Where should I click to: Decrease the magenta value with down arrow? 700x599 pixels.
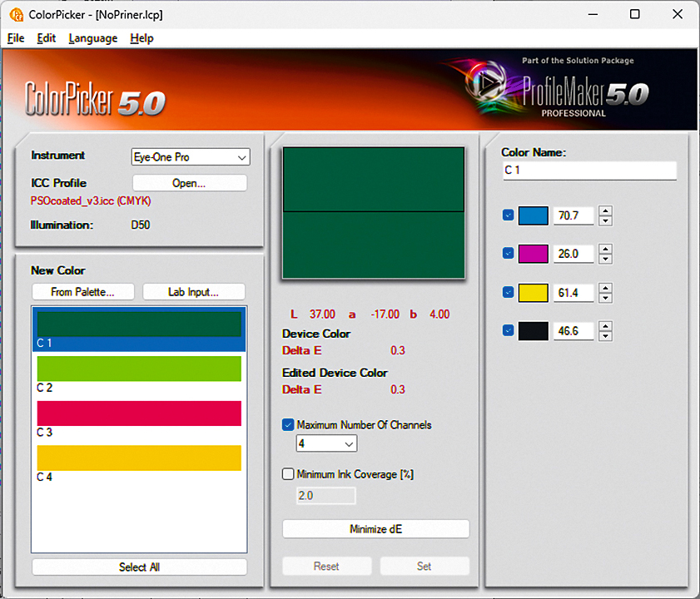tap(605, 259)
